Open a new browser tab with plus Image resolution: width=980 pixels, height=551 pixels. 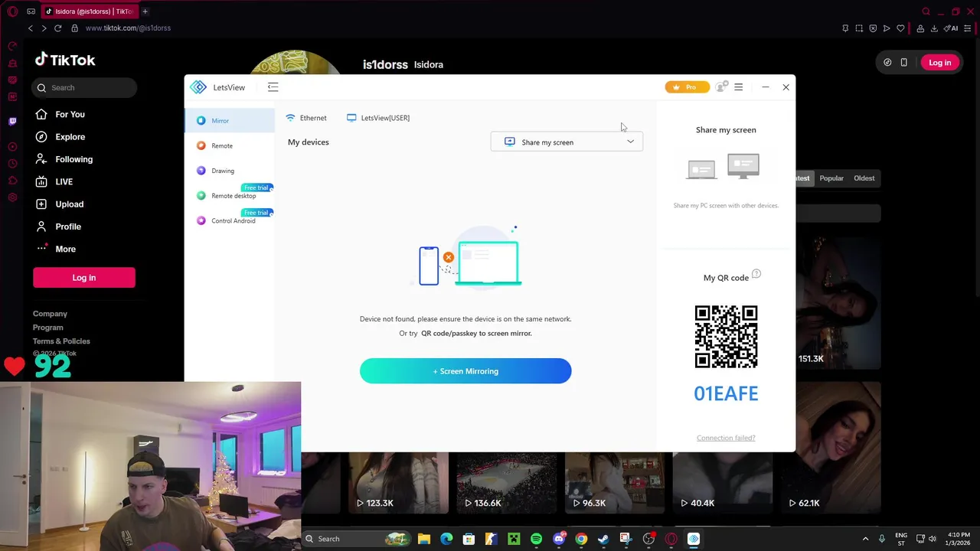(x=145, y=11)
